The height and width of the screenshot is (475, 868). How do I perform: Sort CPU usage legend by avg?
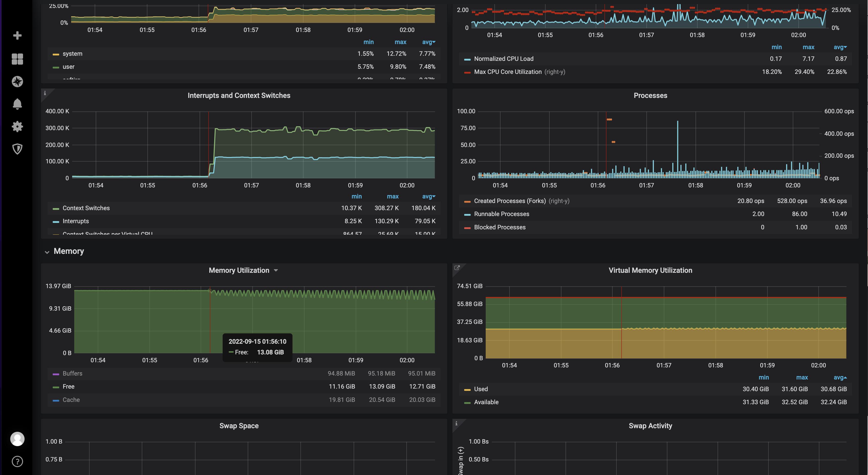[428, 42]
